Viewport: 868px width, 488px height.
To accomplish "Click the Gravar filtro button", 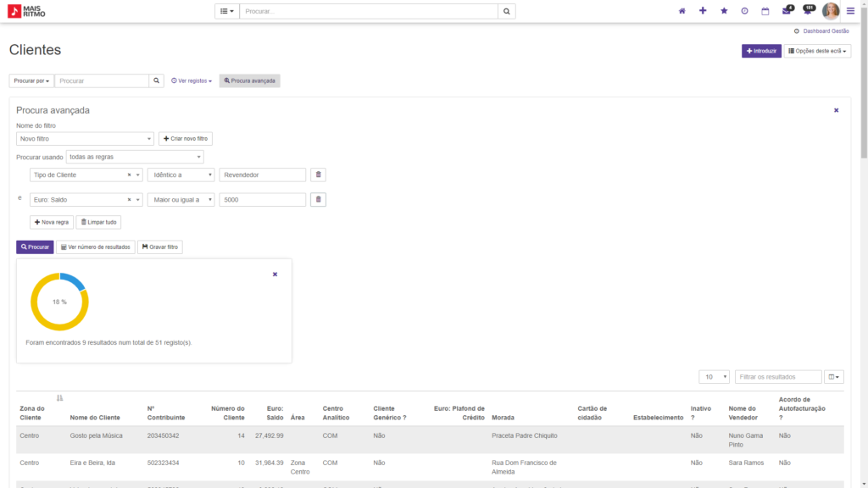I will (x=160, y=247).
